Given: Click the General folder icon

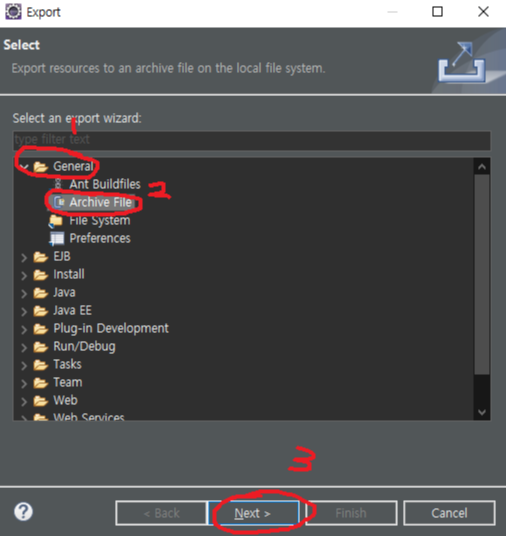Looking at the screenshot, I should 41,167.
